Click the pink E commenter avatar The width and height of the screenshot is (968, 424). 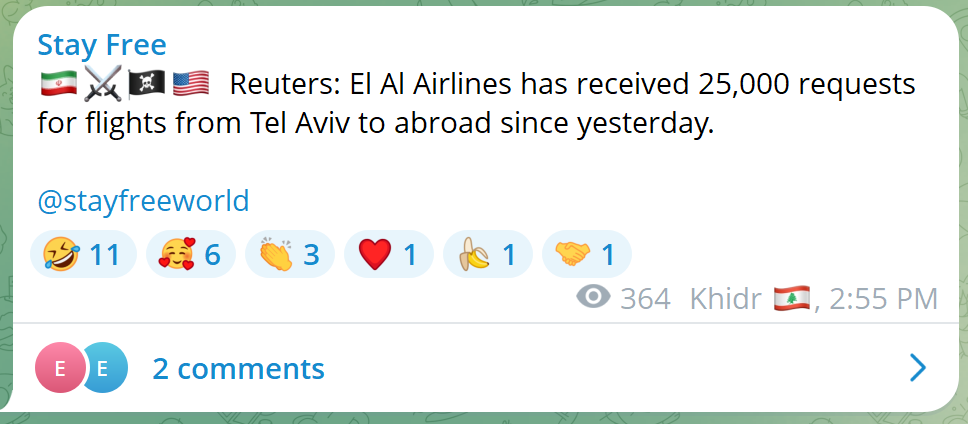click(x=59, y=368)
